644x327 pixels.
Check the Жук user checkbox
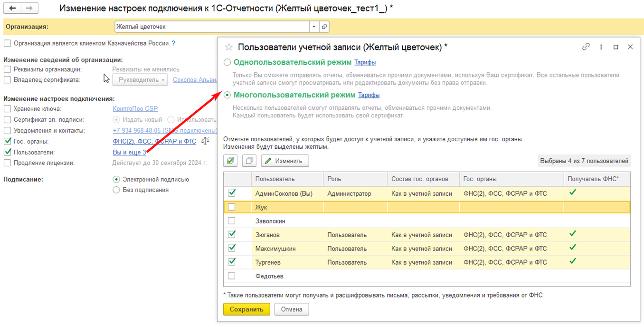tap(232, 207)
